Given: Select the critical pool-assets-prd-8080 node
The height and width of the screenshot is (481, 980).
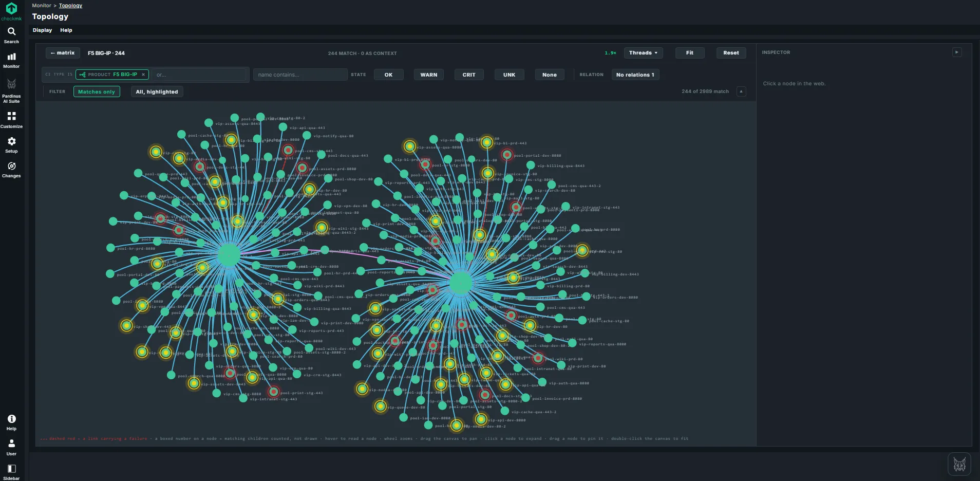Looking at the screenshot, I should click(x=302, y=168).
